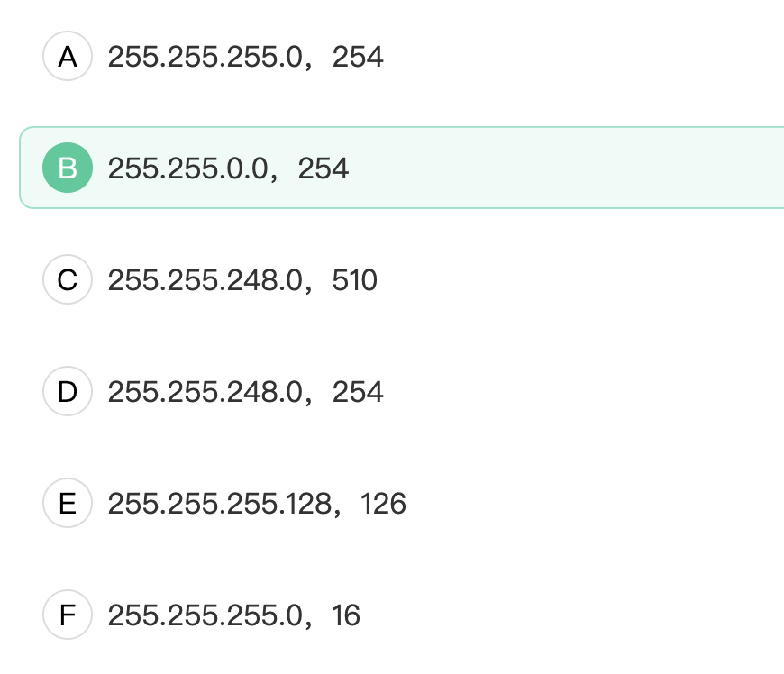The height and width of the screenshot is (674, 784).
Task: Mark the option E circle
Action: [68, 503]
